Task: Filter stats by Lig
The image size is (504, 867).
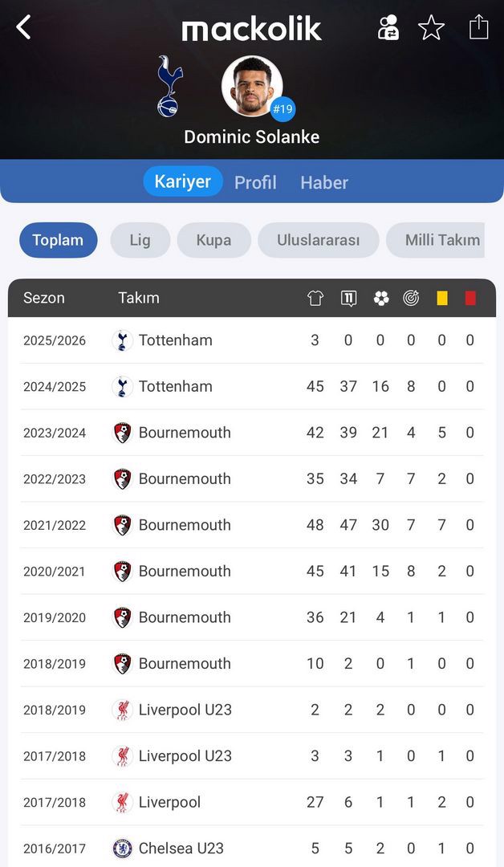Action: point(140,240)
